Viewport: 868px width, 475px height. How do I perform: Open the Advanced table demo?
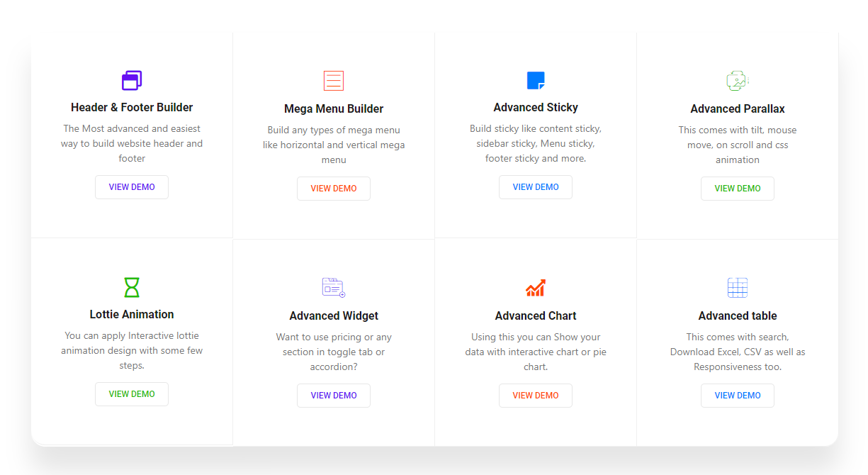pos(738,396)
